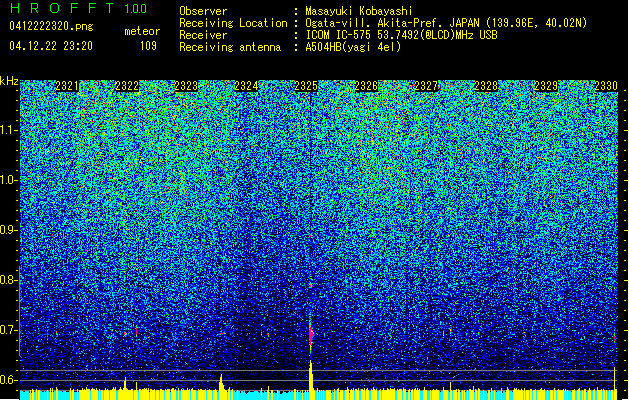
Task: Click the 2327 time marker
Action: tap(426, 86)
